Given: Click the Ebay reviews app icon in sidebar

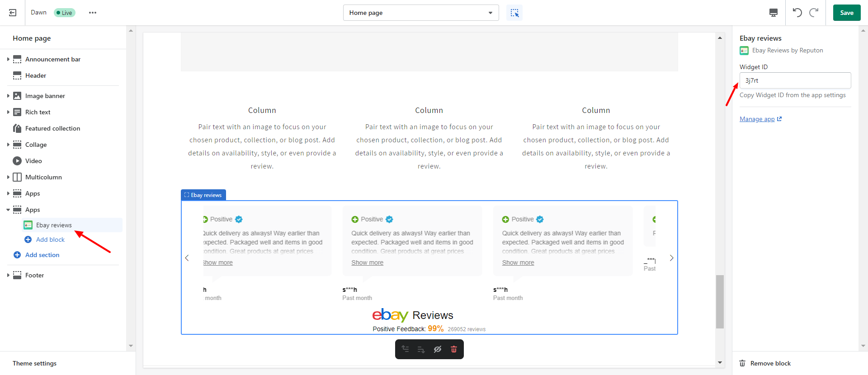Looking at the screenshot, I should [28, 225].
